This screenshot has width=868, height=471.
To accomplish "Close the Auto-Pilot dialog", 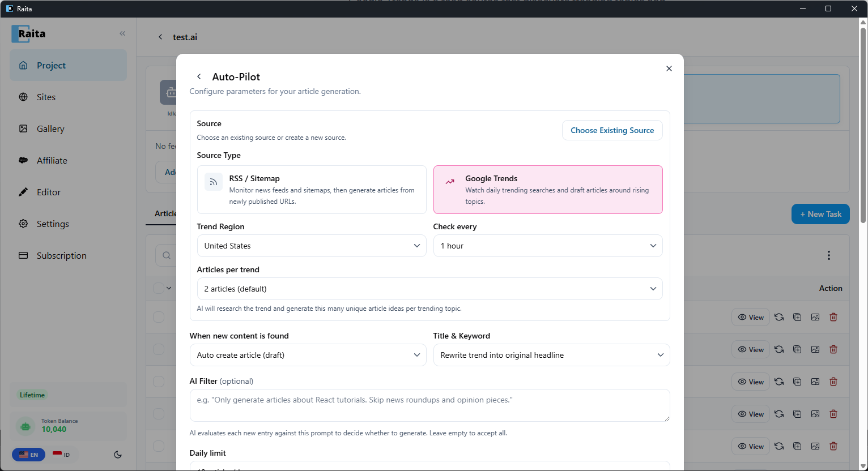I will tap(669, 68).
